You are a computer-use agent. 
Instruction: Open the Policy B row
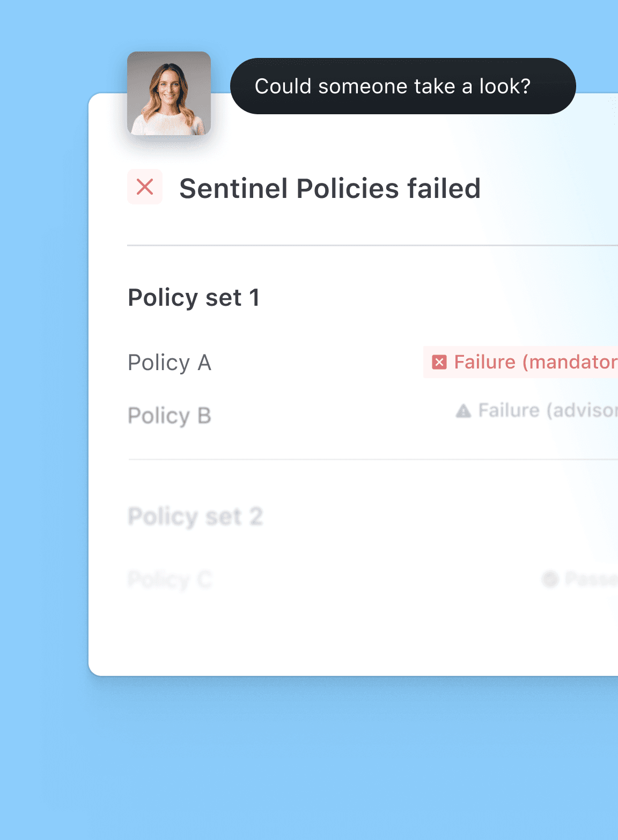170,416
